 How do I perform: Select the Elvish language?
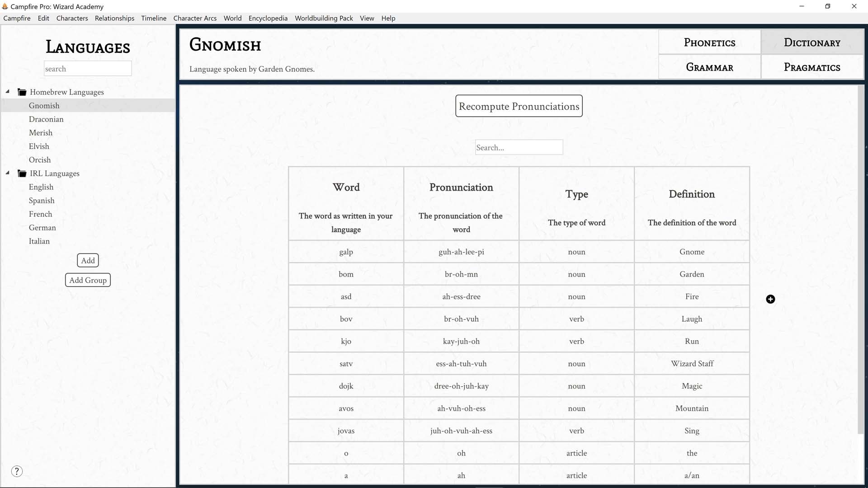[39, 146]
